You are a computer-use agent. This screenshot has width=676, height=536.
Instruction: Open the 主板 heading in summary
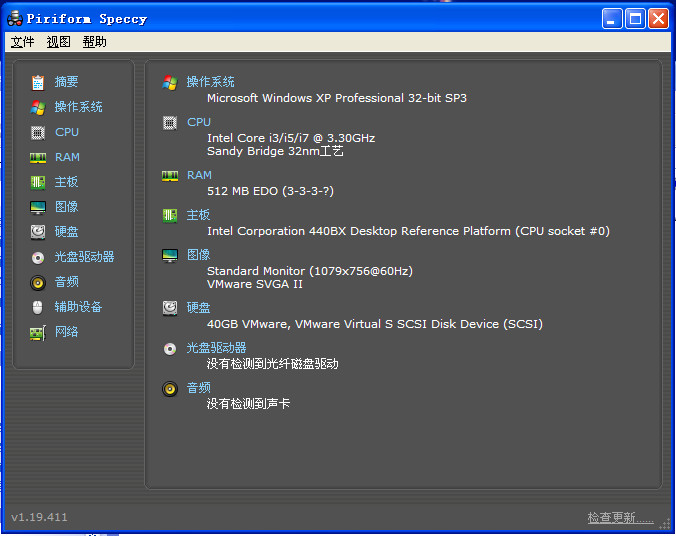click(198, 215)
